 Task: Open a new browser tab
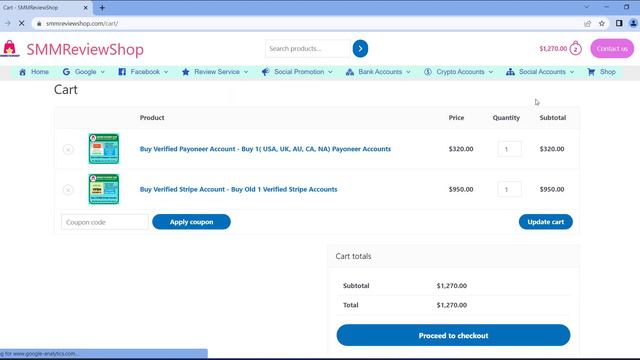(x=102, y=7)
